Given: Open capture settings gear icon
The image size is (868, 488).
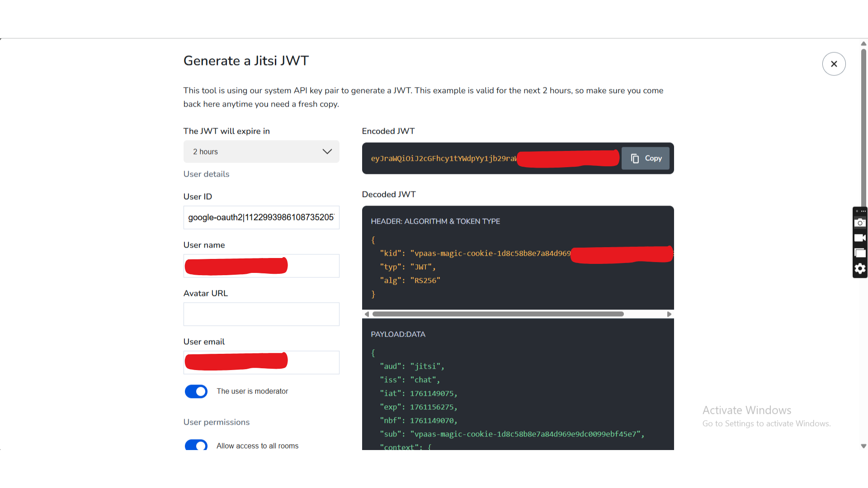Looking at the screenshot, I should [860, 269].
